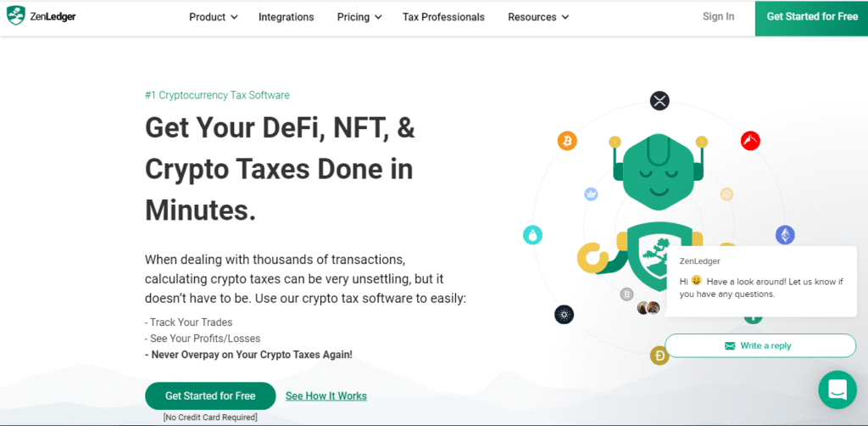Open the chat launcher bubble icon
This screenshot has height=426, width=868.
837,390
